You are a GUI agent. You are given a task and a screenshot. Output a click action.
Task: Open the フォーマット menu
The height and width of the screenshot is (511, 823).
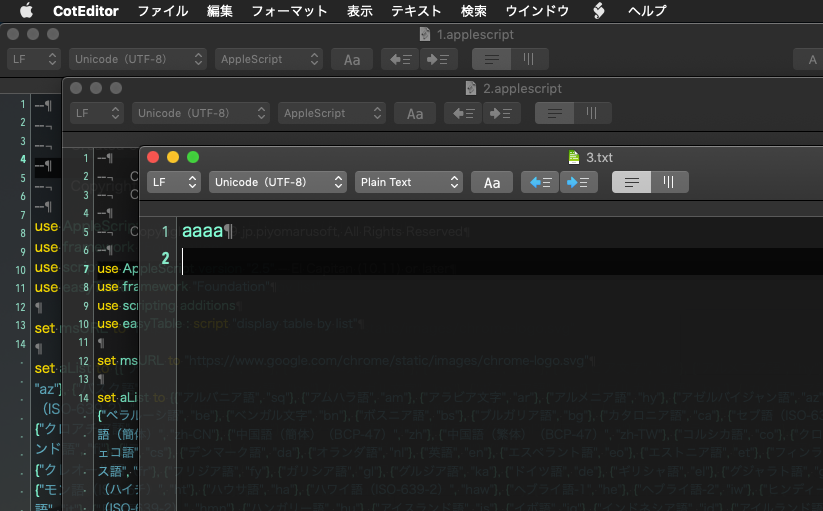click(289, 10)
